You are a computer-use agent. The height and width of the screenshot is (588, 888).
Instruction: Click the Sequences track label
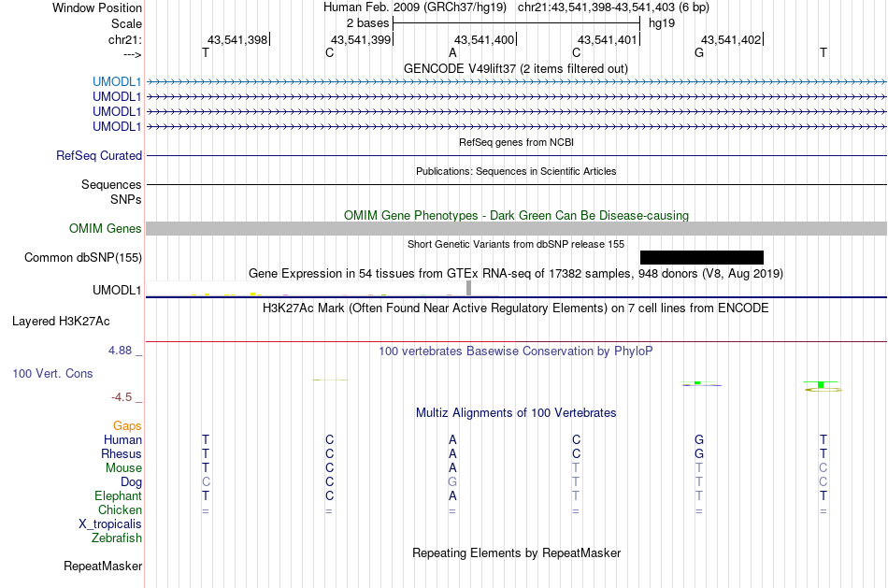pos(111,185)
